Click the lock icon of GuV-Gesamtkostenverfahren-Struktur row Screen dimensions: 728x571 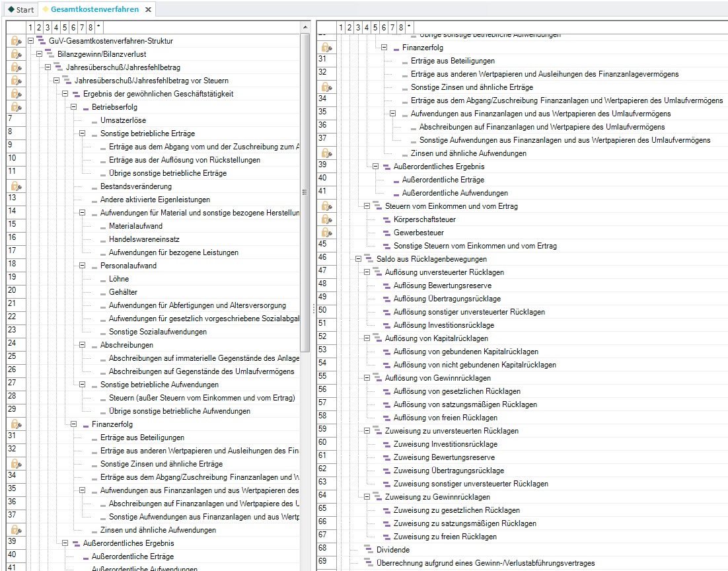17,41
